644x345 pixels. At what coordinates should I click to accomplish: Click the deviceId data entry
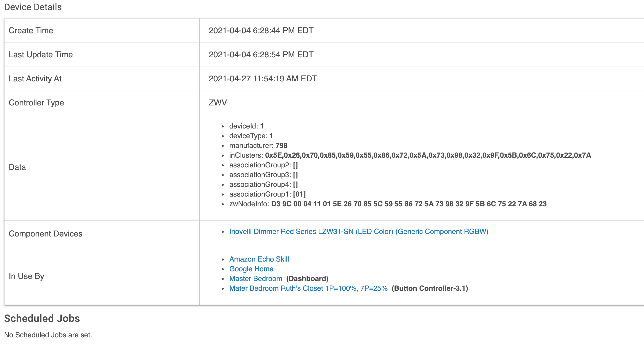tap(246, 126)
